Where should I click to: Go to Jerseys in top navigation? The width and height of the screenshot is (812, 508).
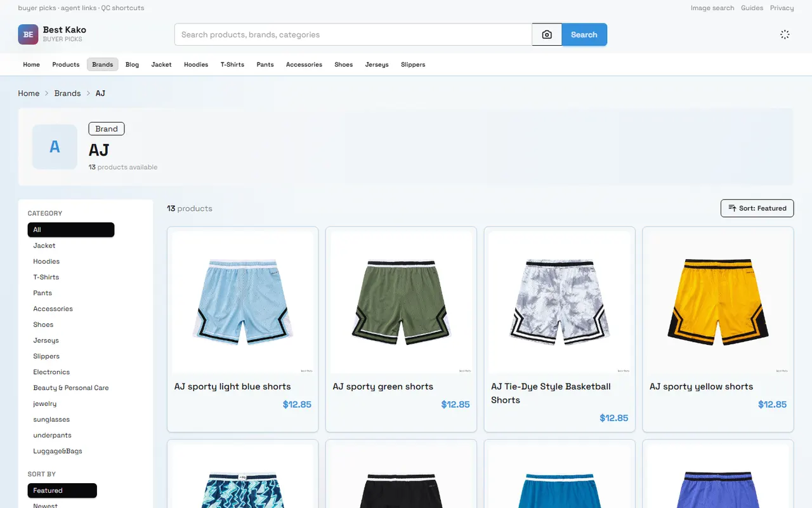(x=377, y=65)
